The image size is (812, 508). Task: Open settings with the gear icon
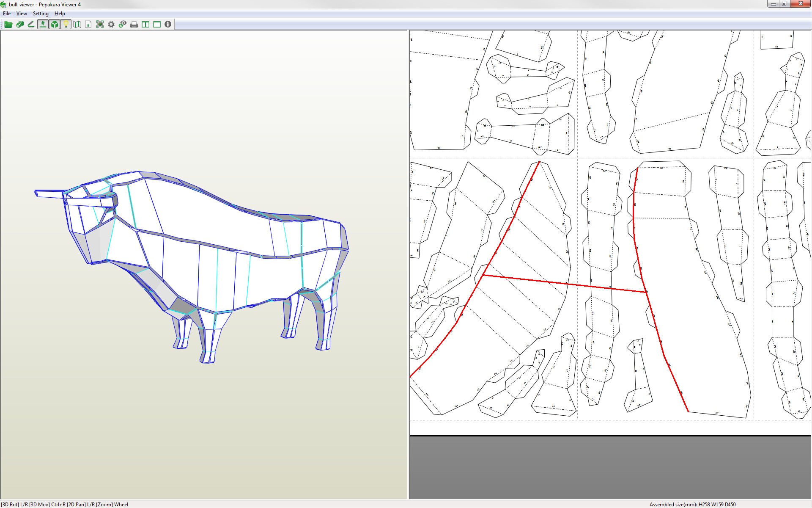(111, 25)
